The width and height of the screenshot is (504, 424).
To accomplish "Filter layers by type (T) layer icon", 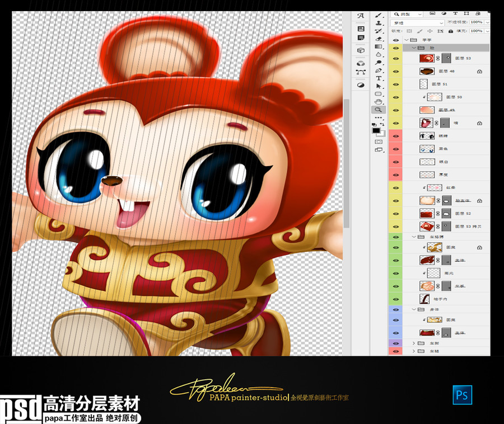I will coord(455,14).
